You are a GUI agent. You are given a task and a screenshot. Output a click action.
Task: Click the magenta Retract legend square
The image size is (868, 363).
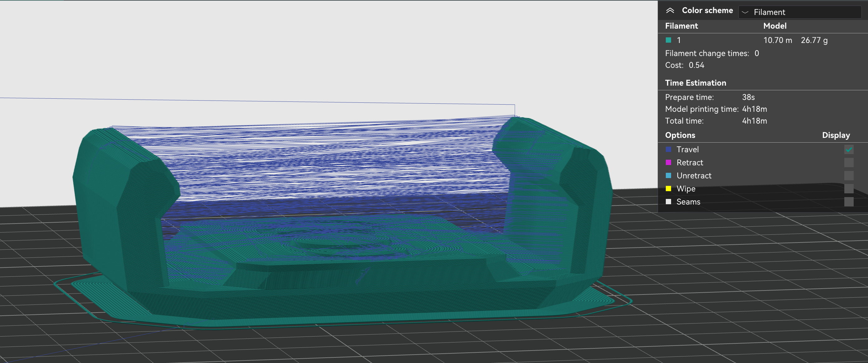pos(669,162)
